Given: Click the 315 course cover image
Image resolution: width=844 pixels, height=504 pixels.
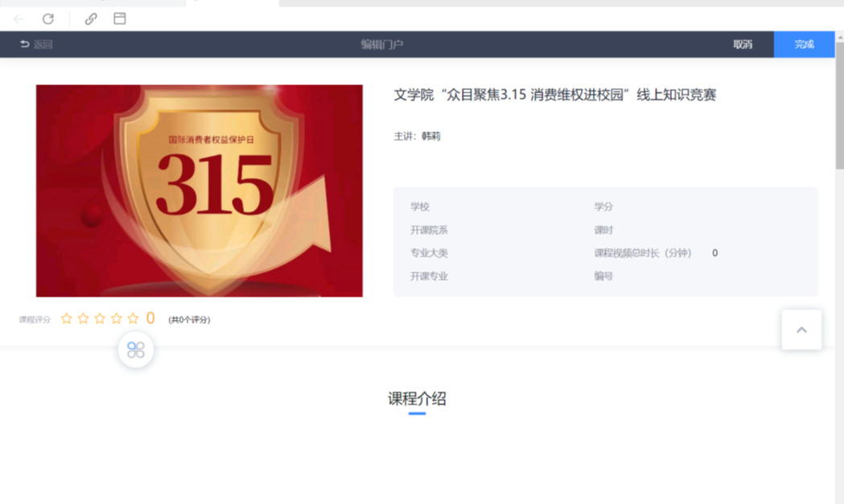Looking at the screenshot, I should click(x=200, y=191).
